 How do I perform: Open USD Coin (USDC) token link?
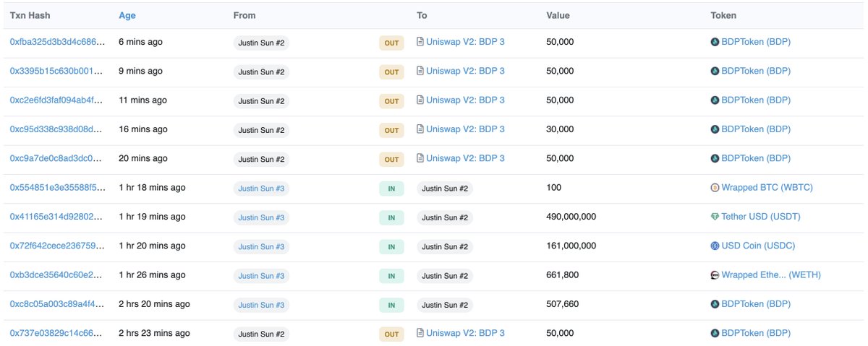pos(758,246)
